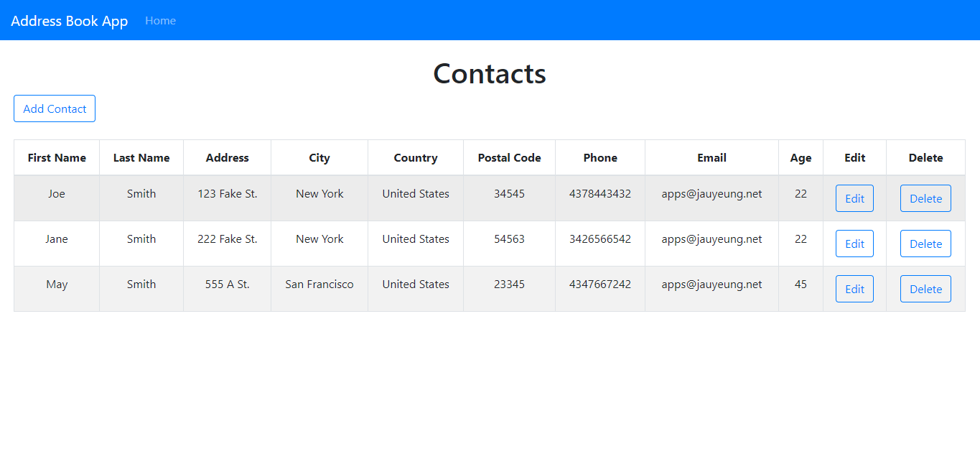Viewport: 980px width, 449px height.
Task: Click the Last Name column header
Action: tap(141, 157)
